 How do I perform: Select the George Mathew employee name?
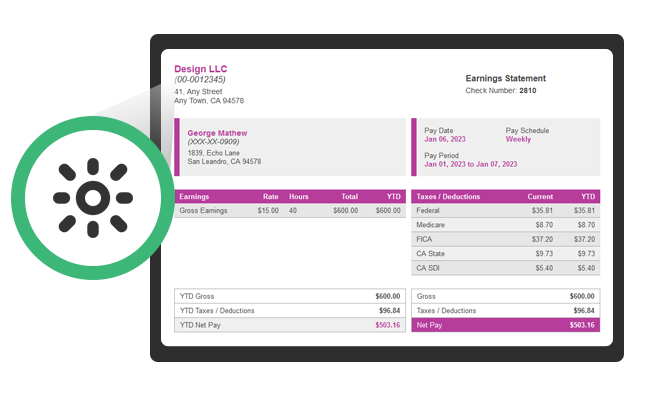tap(217, 133)
